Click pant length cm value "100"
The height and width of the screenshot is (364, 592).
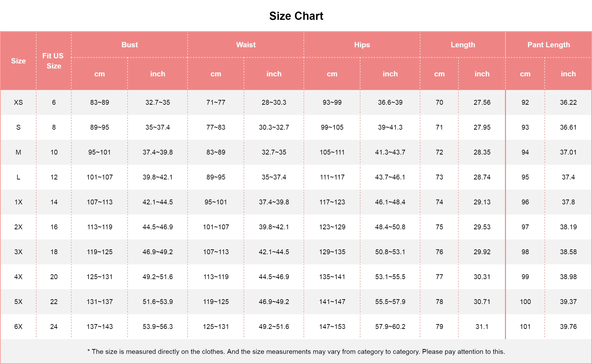(x=525, y=302)
